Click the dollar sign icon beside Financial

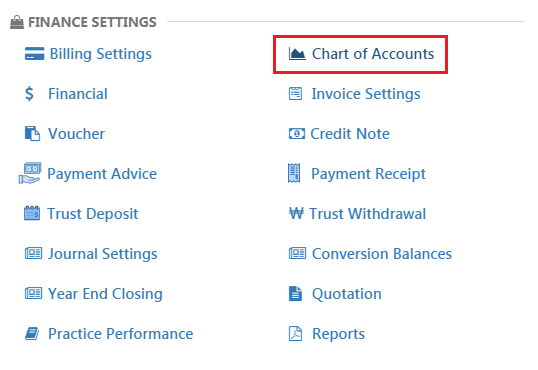pos(30,94)
